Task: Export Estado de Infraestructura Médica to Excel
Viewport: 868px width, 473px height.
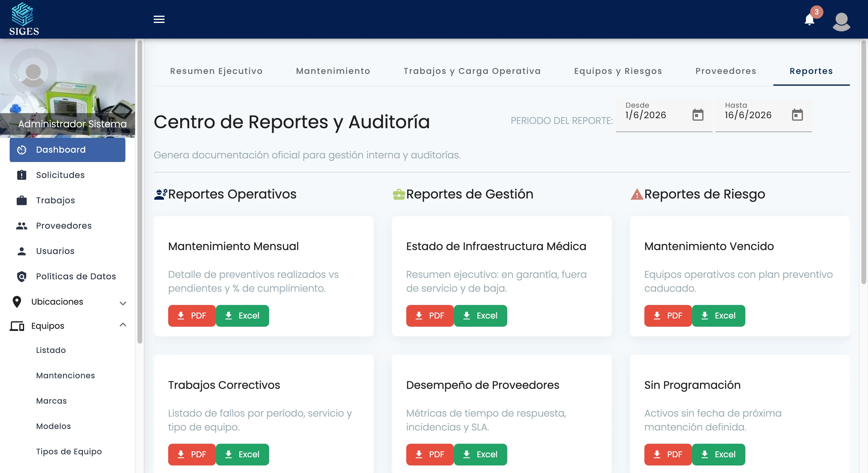Action: [x=480, y=316]
